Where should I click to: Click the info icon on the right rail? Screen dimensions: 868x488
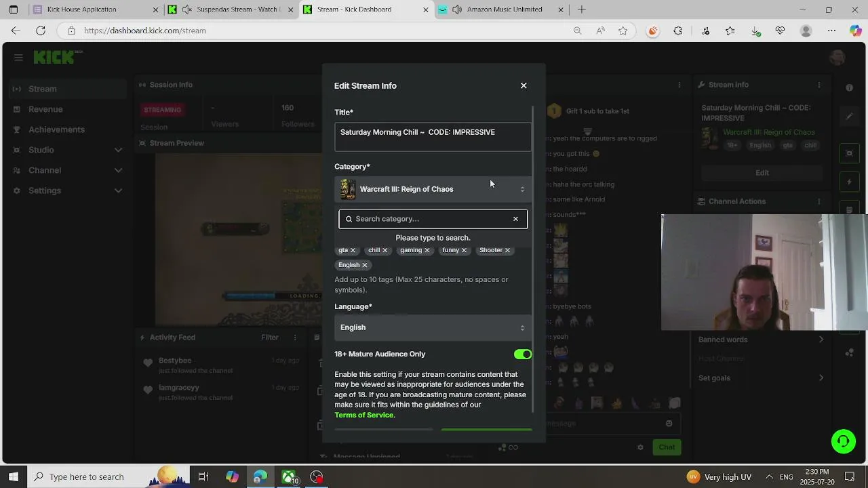[850, 88]
